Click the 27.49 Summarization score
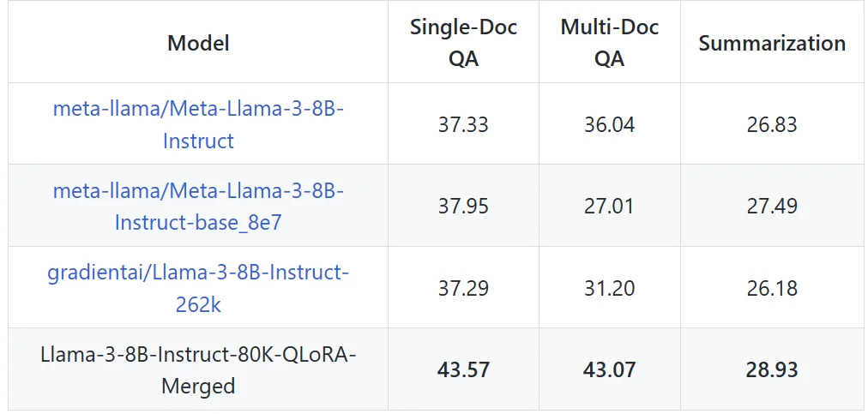Screen dimensions: 868x414 [772, 207]
